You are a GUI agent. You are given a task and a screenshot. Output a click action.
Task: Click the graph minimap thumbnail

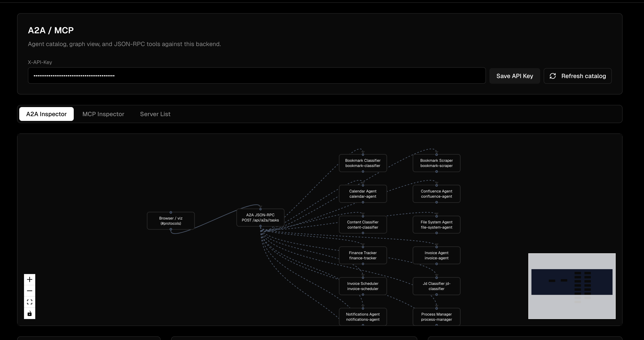pos(572,286)
